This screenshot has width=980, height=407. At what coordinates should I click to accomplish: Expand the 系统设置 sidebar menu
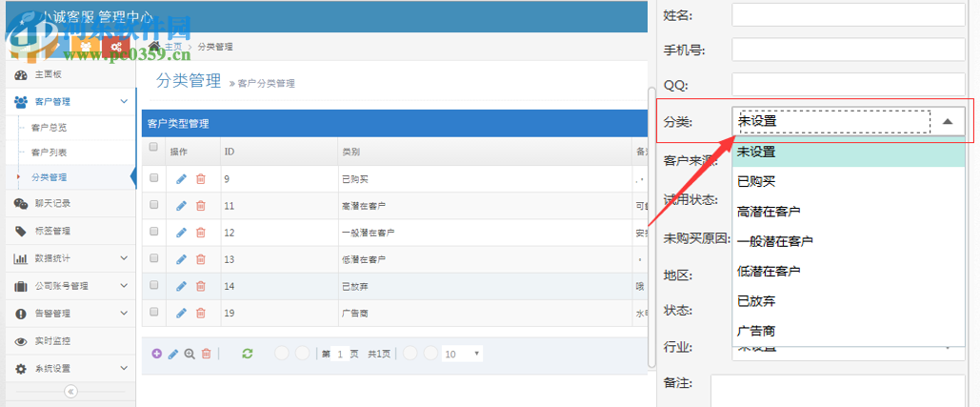[x=69, y=368]
